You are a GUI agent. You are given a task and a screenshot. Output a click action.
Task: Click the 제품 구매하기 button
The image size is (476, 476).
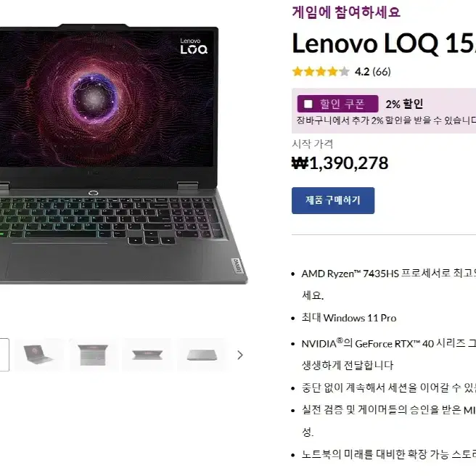pos(333,200)
